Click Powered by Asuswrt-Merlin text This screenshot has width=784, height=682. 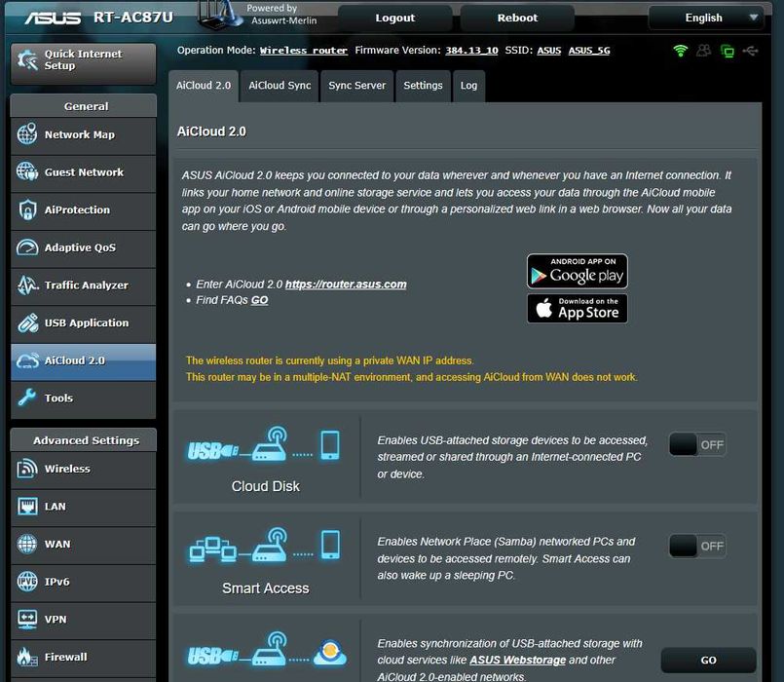pos(283,15)
